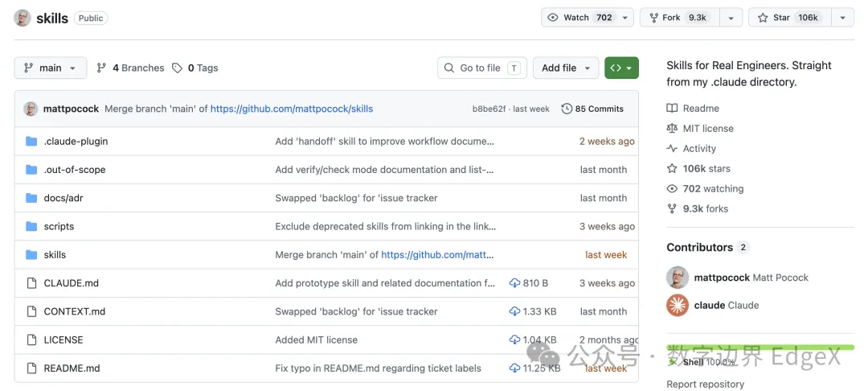
Task: Open the .claude-plugin folder
Action: [x=76, y=142]
